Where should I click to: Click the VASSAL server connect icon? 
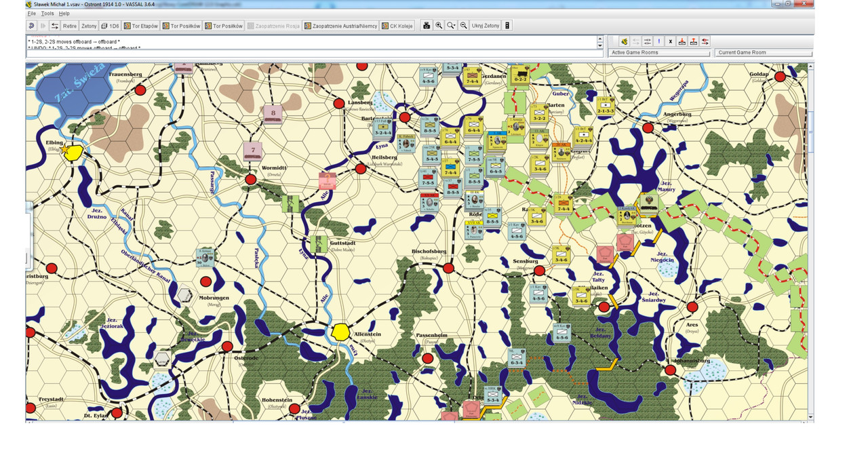click(x=625, y=41)
